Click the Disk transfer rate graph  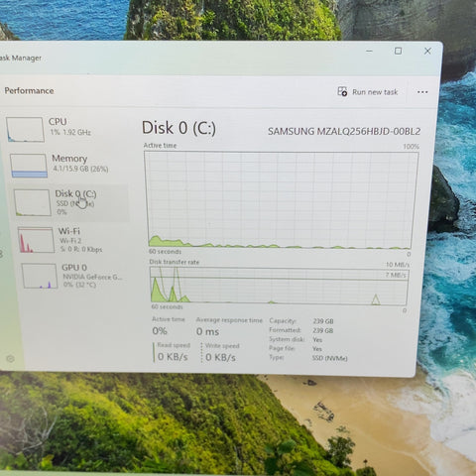tap(279, 286)
